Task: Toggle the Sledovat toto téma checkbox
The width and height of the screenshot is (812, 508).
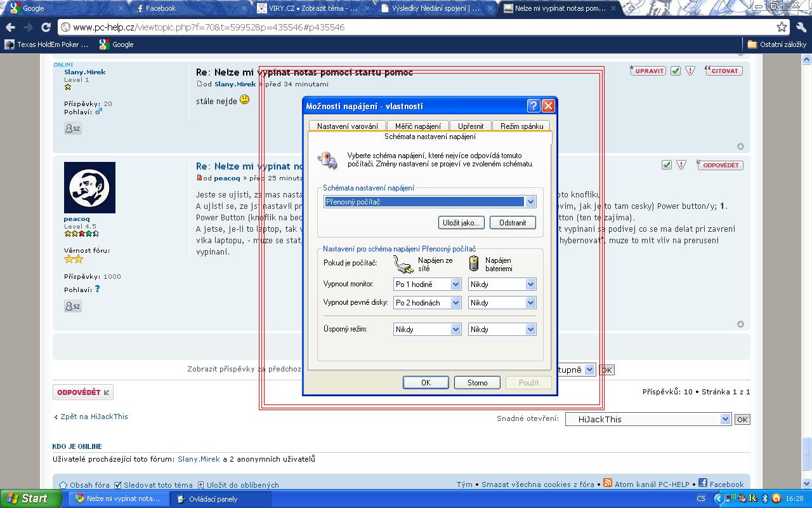Action: pos(117,485)
